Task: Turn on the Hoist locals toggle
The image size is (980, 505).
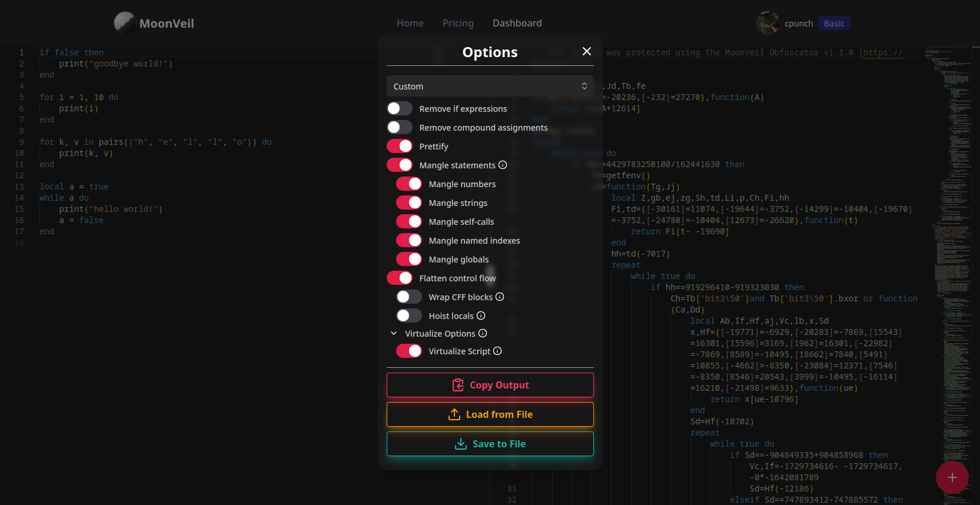Action: point(409,316)
